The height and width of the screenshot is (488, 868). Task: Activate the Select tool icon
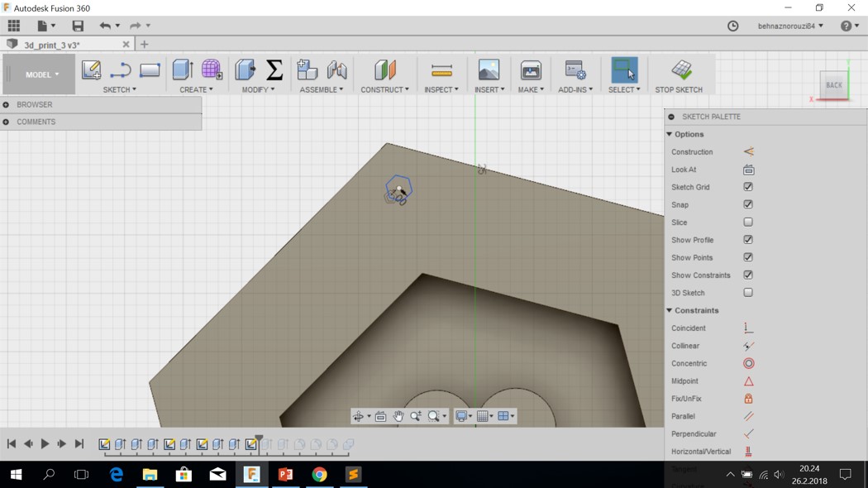(x=624, y=70)
